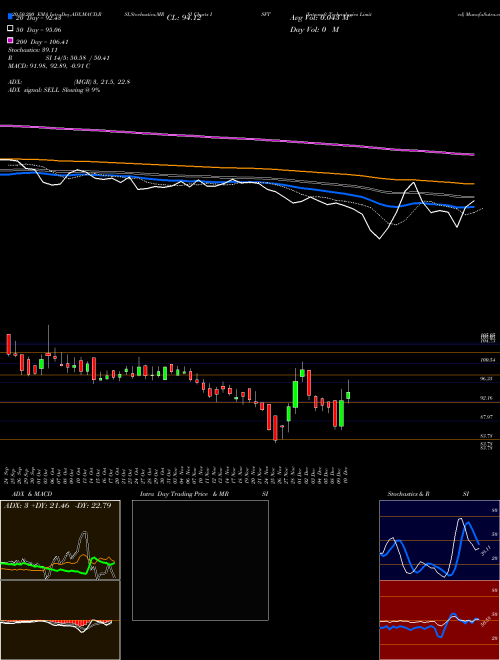The width and height of the screenshot is (500, 660).
Task: Click the CL: 94.12 closing price text
Action: [x=184, y=18]
